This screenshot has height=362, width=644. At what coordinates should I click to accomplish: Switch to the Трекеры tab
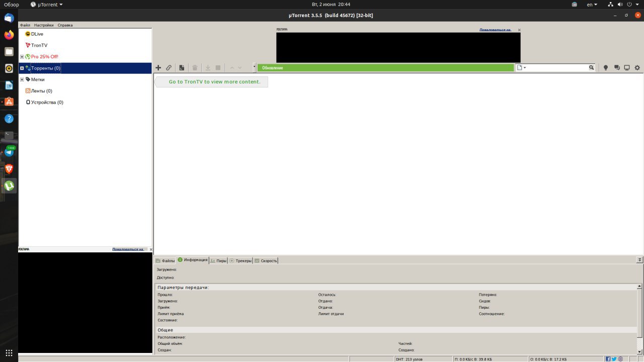pos(240,260)
